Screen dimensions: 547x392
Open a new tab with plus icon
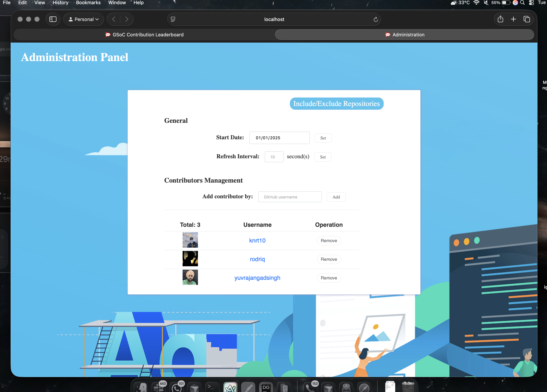(514, 19)
